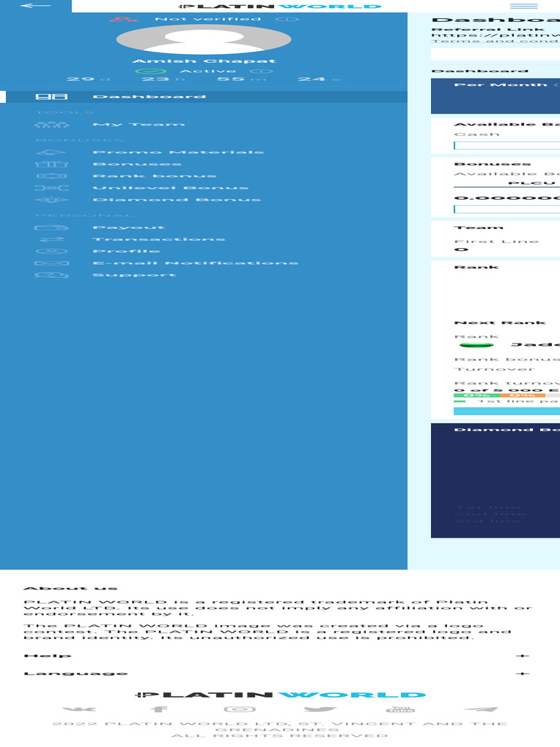Open Support menu item

134,275
